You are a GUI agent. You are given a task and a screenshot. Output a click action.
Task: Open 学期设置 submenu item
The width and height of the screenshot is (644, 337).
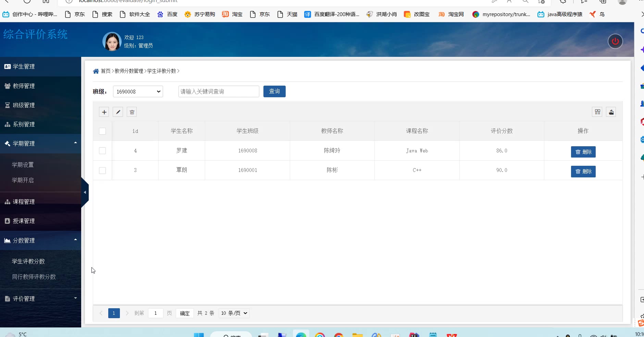click(x=23, y=165)
